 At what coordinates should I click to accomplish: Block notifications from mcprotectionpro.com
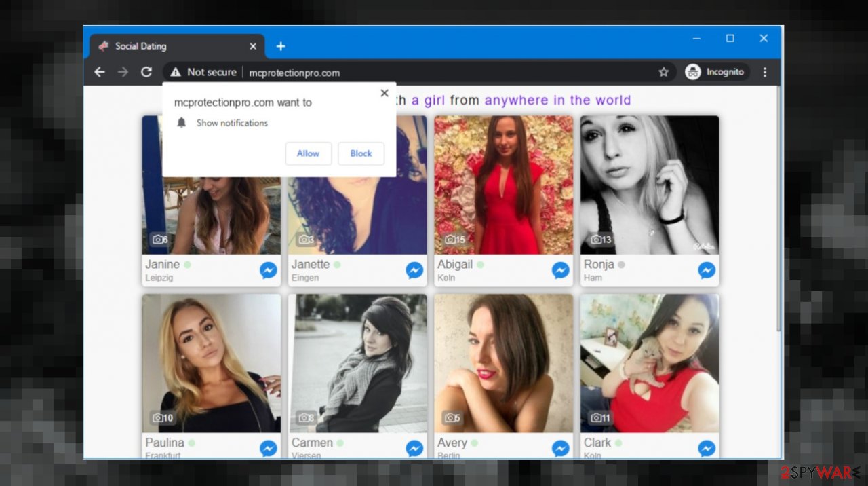tap(361, 153)
